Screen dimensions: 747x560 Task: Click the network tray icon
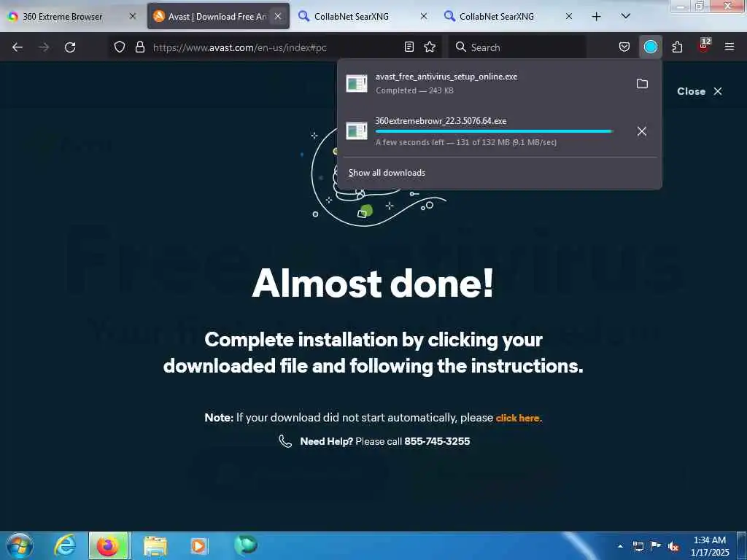click(x=638, y=546)
